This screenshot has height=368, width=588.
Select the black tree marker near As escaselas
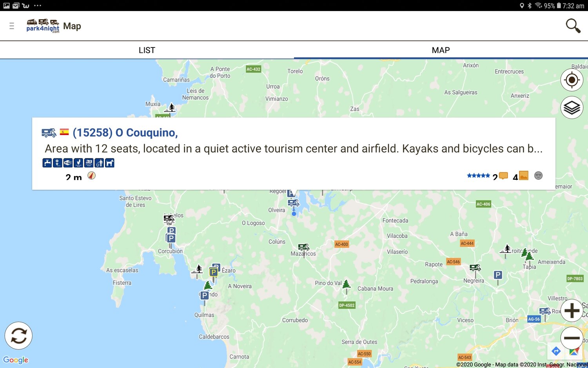pyautogui.click(x=197, y=269)
